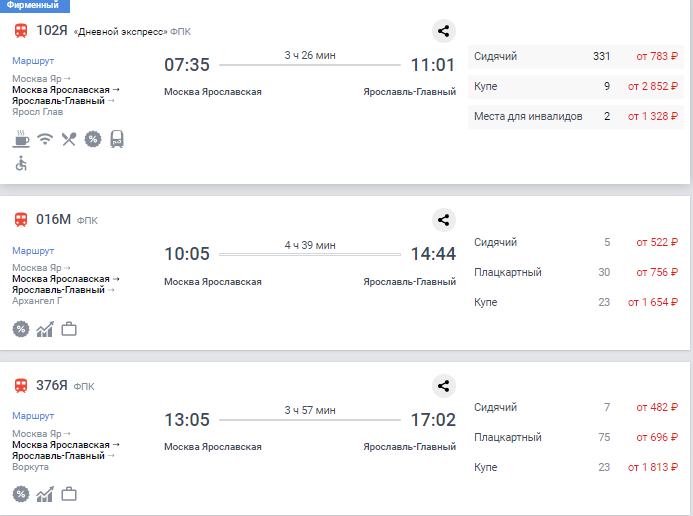The image size is (693, 516).
Task: Click the Wi-Fi service icon
Action: pyautogui.click(x=45, y=139)
